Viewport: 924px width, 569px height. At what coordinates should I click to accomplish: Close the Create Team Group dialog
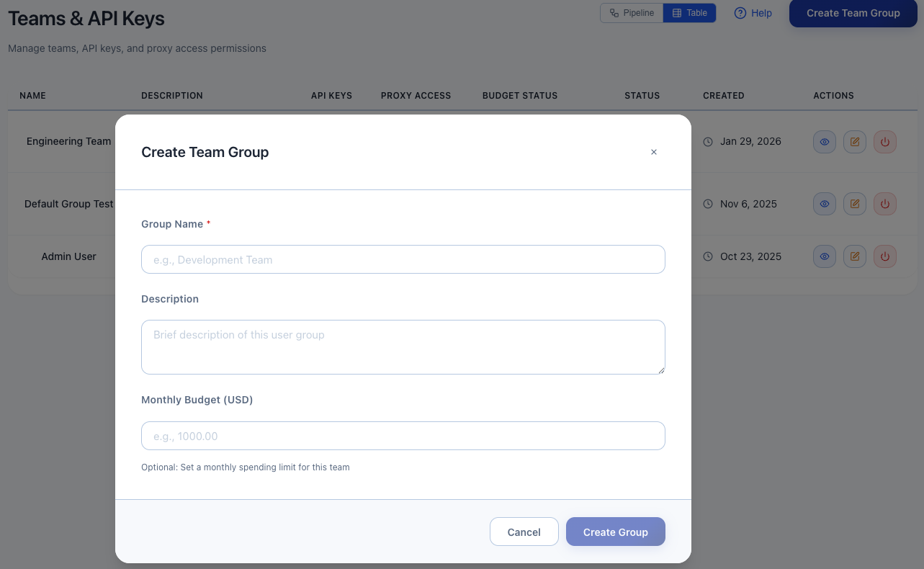click(654, 152)
